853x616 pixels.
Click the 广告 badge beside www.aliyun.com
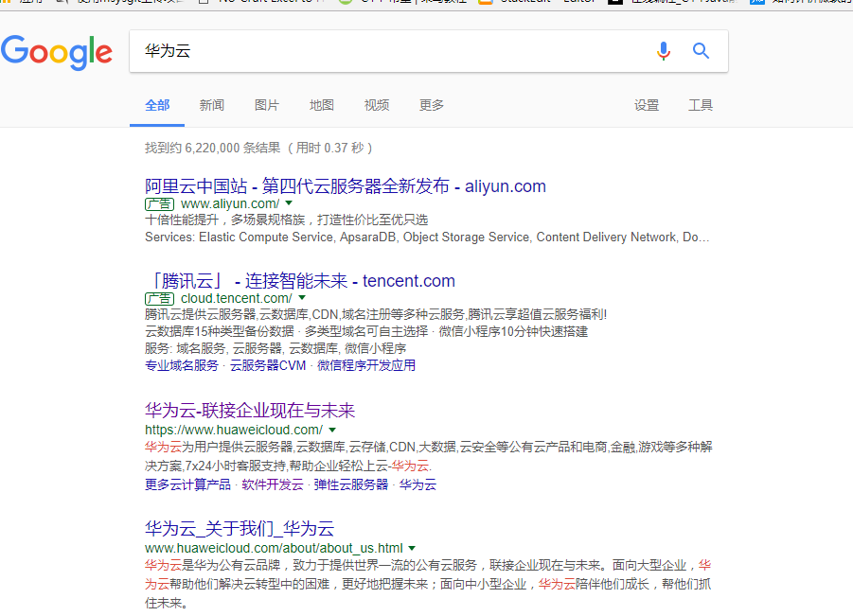[159, 203]
